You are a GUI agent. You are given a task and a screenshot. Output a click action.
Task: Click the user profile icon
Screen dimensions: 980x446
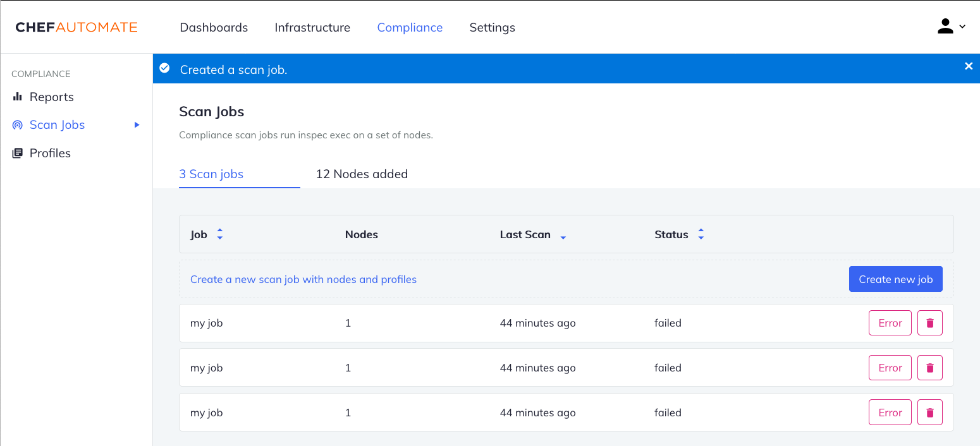[x=945, y=27]
